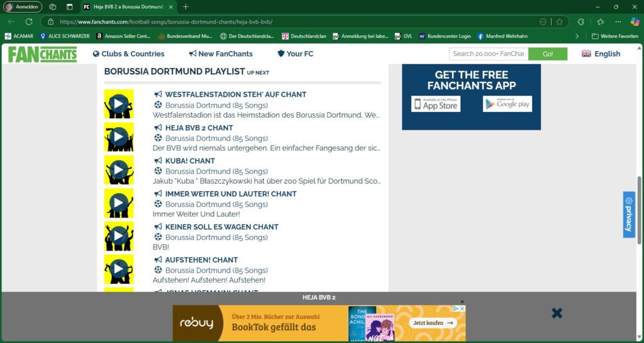Play the Aufstehen! chant thumbnail

(x=119, y=269)
